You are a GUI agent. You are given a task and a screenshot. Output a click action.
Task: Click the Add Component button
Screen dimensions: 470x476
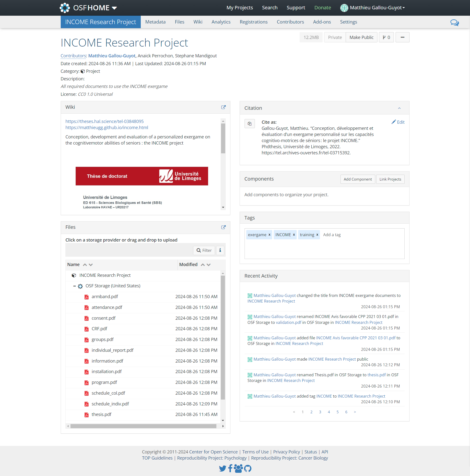pyautogui.click(x=358, y=179)
